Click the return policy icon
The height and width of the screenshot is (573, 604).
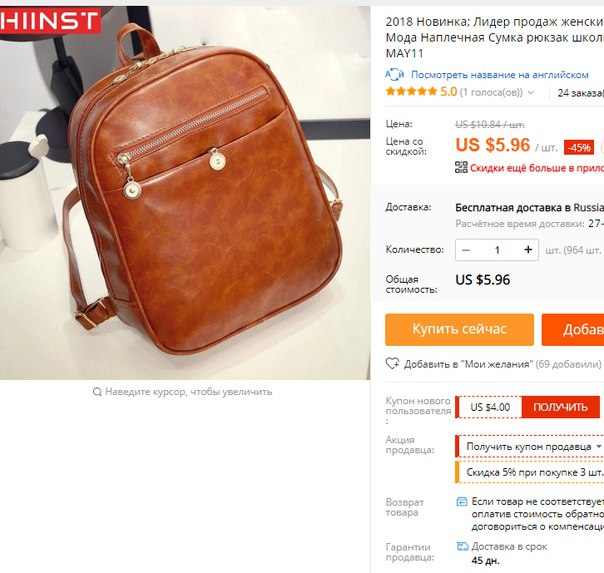click(461, 502)
